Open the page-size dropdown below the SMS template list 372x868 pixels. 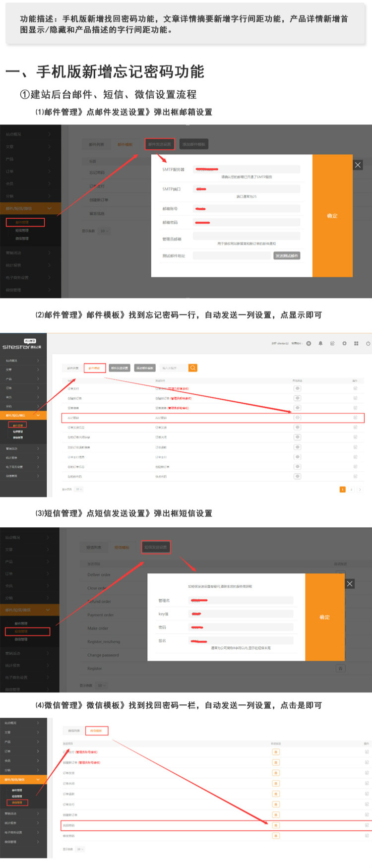pyautogui.click(x=101, y=685)
